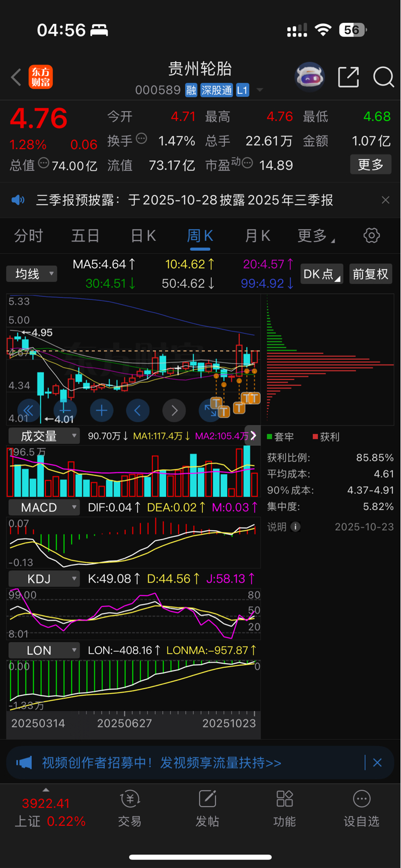The image size is (401, 868).
Task: Tap the 融 margin tag
Action: pyautogui.click(x=191, y=90)
